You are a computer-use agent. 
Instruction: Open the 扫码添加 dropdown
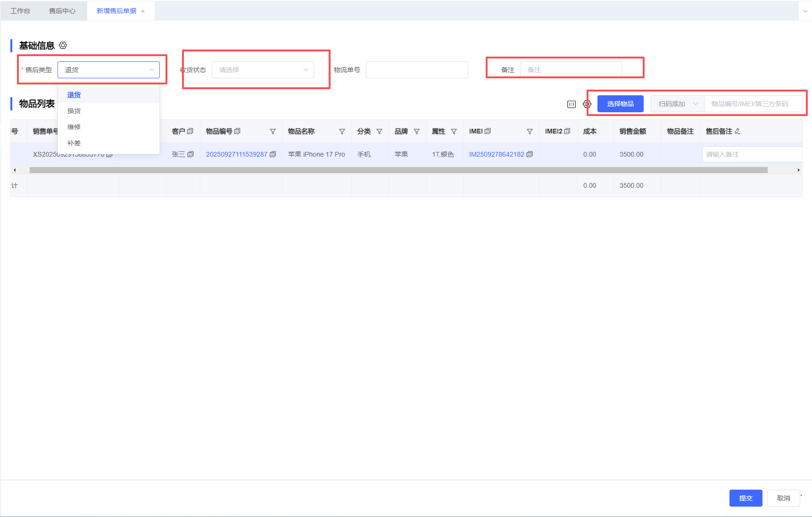point(677,104)
